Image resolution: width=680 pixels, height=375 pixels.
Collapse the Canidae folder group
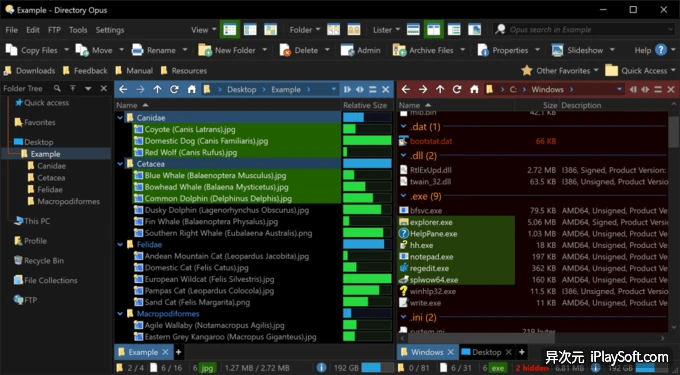120,117
